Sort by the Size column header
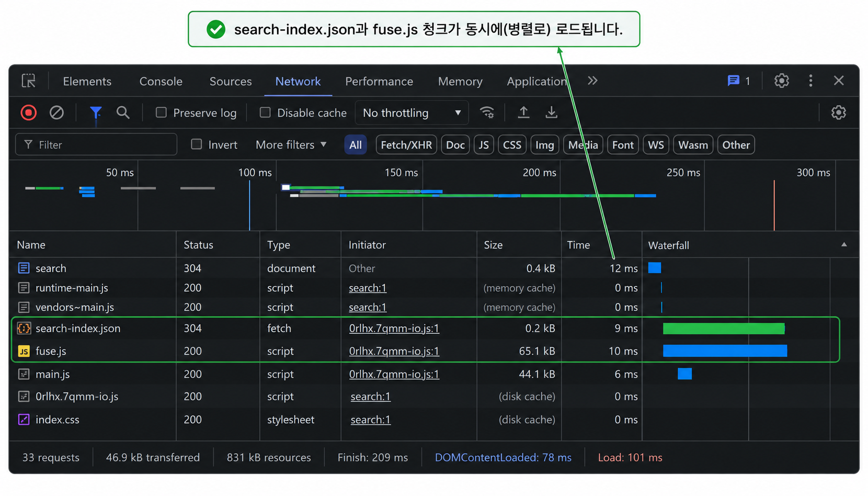 point(493,245)
